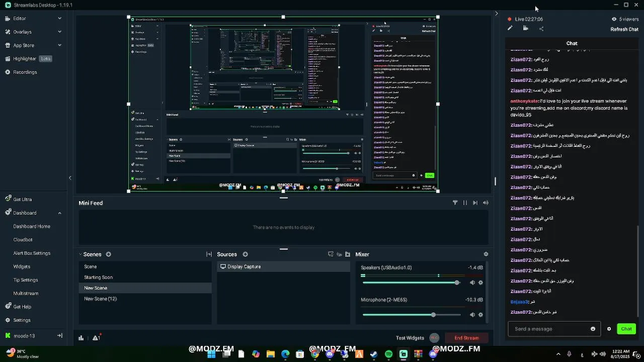644x362 pixels.
Task: Select the scene named Scene
Action: tap(145, 266)
